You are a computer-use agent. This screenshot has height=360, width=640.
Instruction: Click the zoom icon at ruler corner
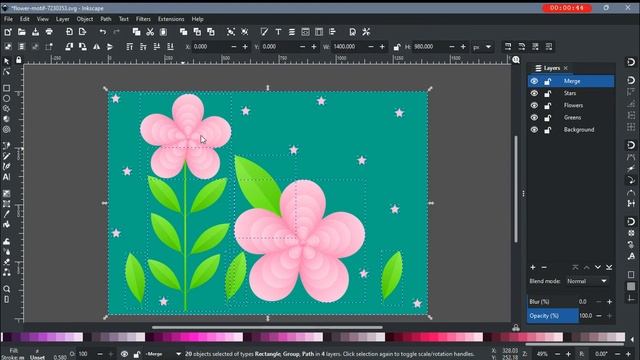click(516, 60)
